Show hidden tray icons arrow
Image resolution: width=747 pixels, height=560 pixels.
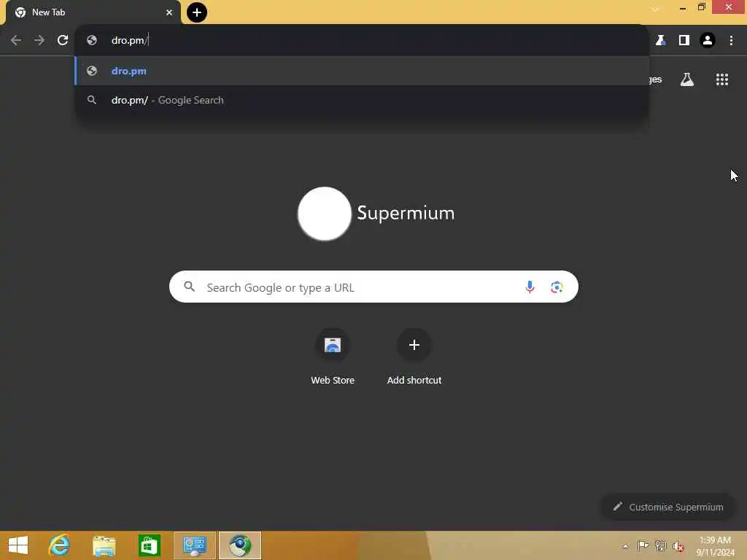(625, 546)
